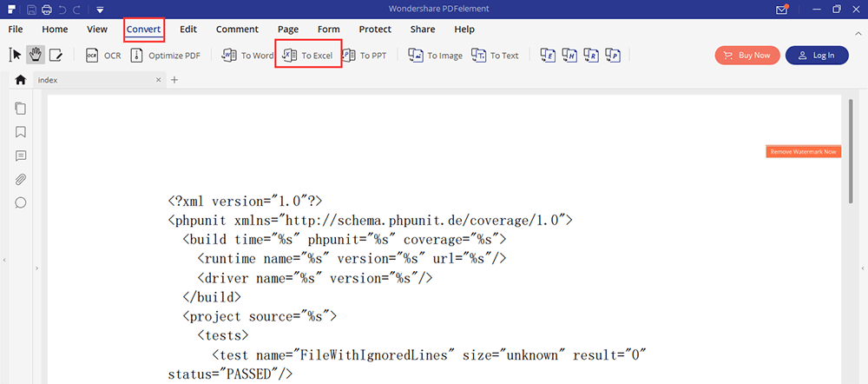The image size is (868, 384).
Task: Convert the PDF To Excel
Action: click(x=308, y=55)
